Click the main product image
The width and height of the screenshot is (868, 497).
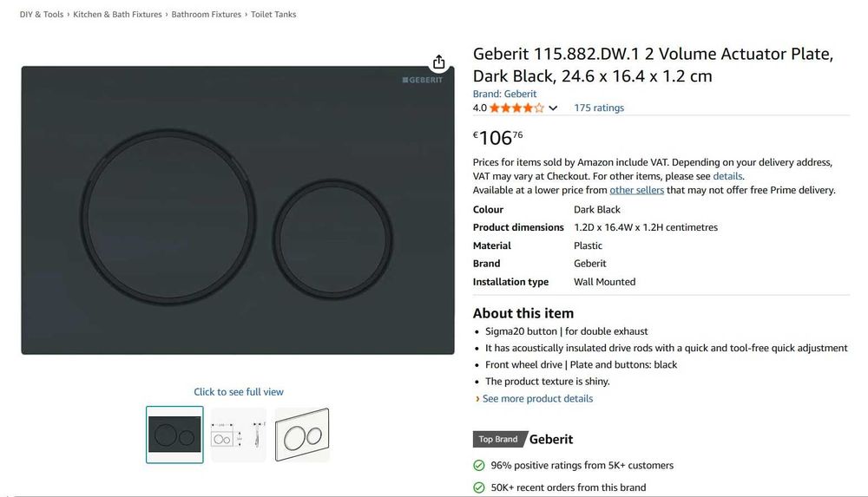click(238, 210)
